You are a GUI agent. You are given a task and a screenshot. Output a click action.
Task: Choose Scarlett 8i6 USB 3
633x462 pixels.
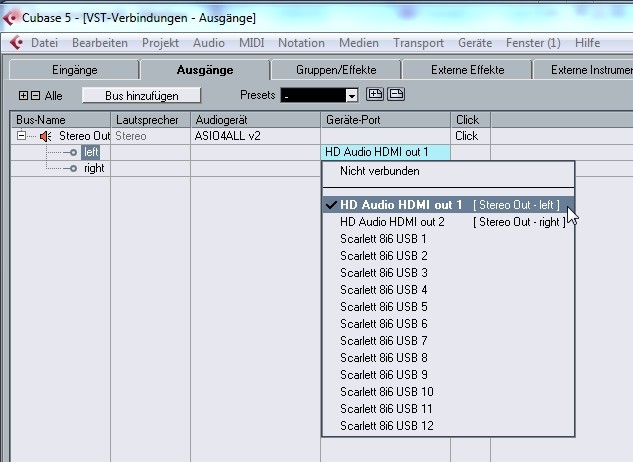(448, 273)
